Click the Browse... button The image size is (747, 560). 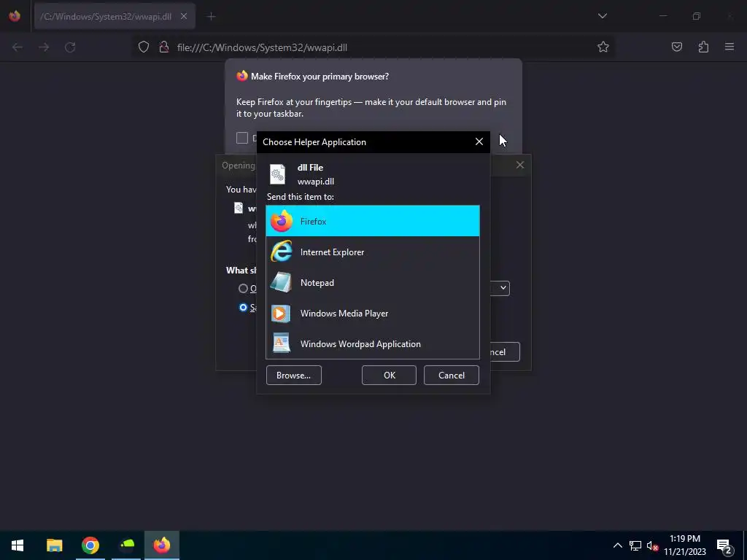click(x=293, y=376)
